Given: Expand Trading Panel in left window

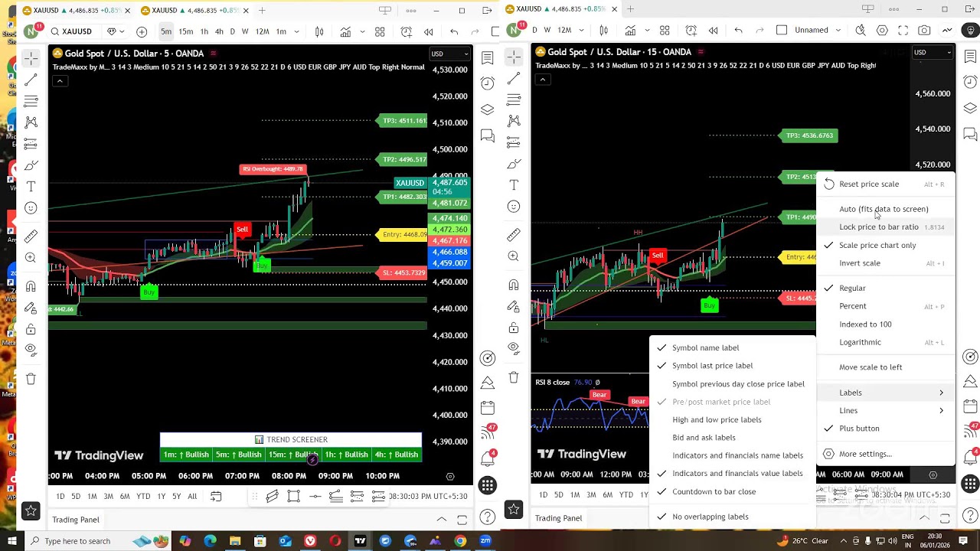Looking at the screenshot, I should point(442,520).
